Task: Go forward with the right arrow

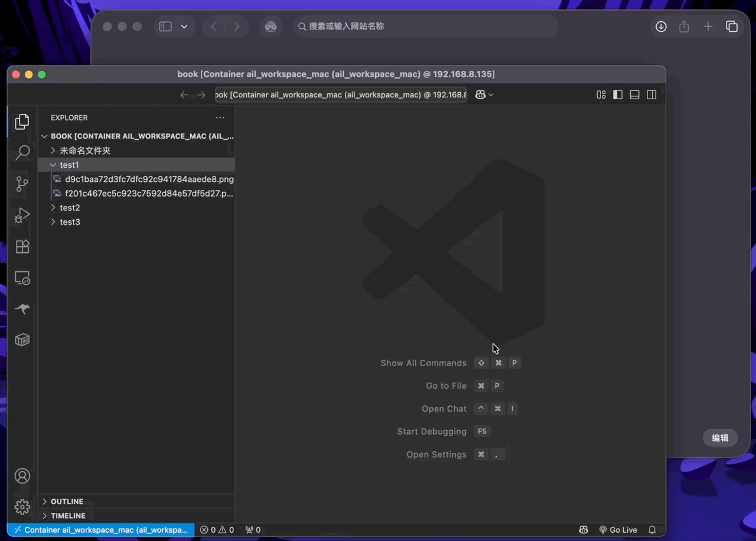Action: (x=201, y=94)
